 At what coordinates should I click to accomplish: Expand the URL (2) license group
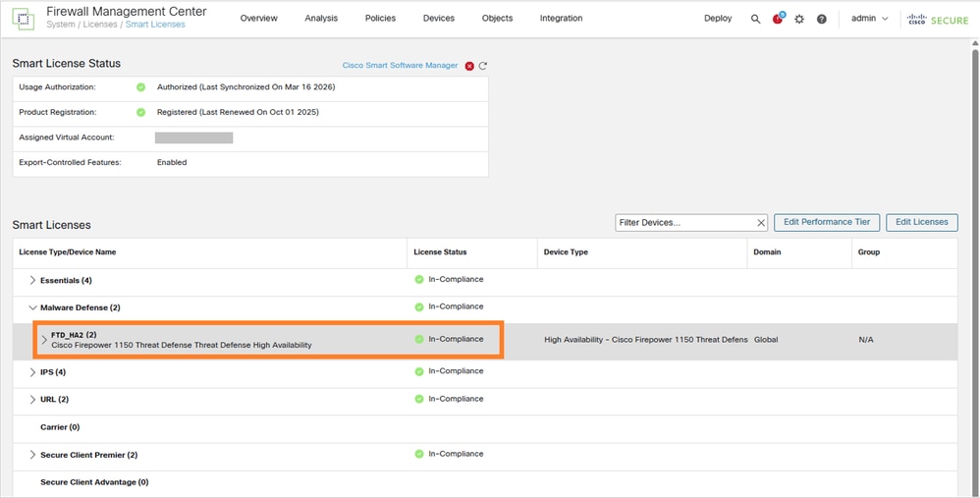[x=32, y=399]
